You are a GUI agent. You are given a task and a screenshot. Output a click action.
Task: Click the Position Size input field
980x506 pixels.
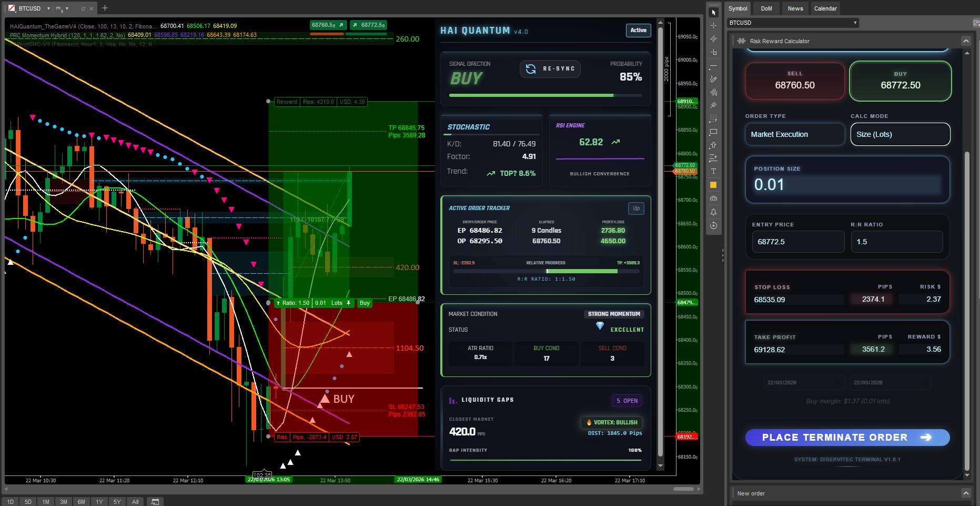point(847,185)
